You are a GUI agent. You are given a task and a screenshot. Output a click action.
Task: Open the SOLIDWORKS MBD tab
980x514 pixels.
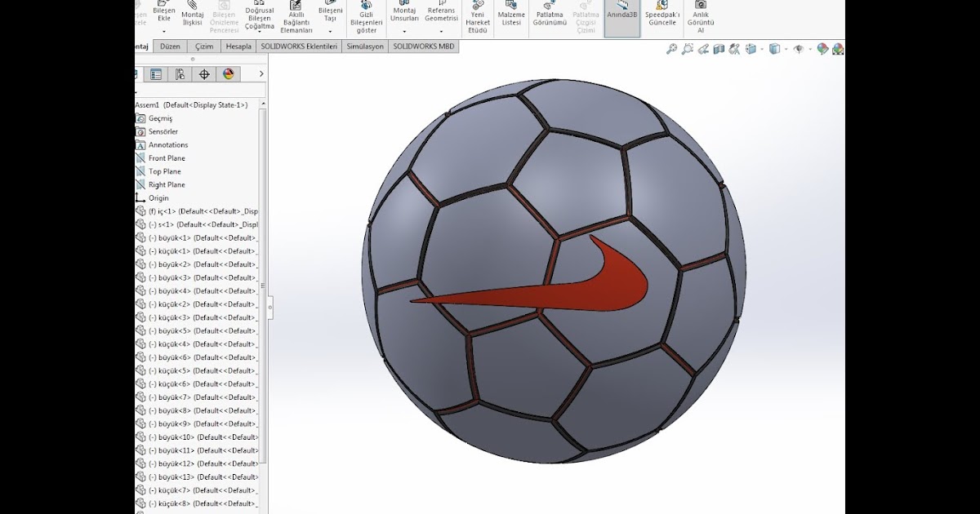pyautogui.click(x=423, y=47)
